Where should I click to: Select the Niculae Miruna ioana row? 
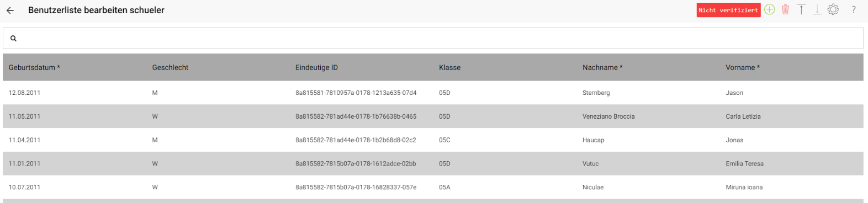tap(433, 187)
